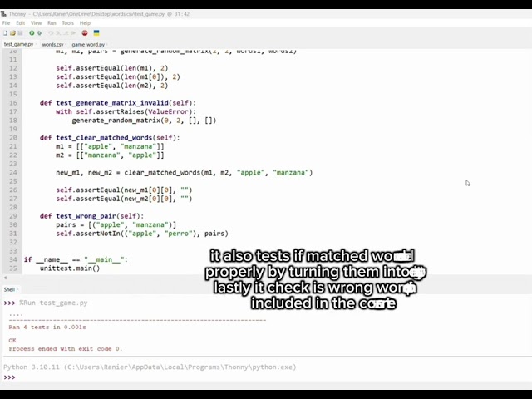Click the 'pairs = [("apple", "manzana")]' line
The image size is (532, 399).
(116, 225)
